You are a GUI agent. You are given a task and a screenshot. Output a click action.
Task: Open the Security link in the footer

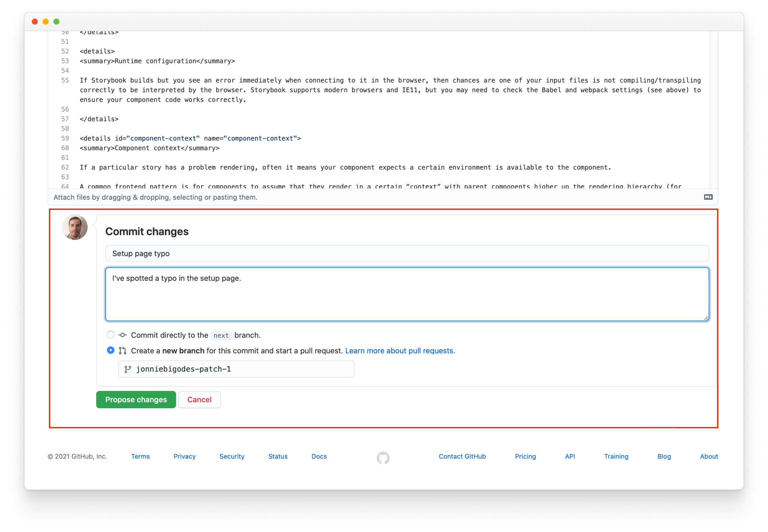(x=231, y=456)
